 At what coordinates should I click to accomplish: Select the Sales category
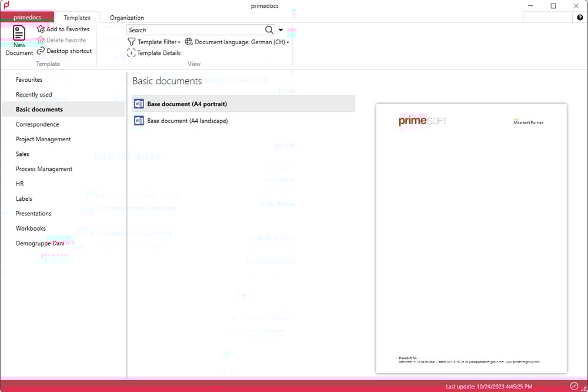64,154
